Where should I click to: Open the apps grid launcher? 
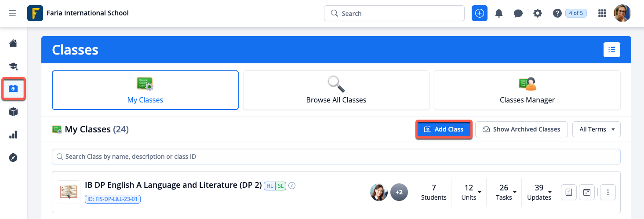point(602,13)
